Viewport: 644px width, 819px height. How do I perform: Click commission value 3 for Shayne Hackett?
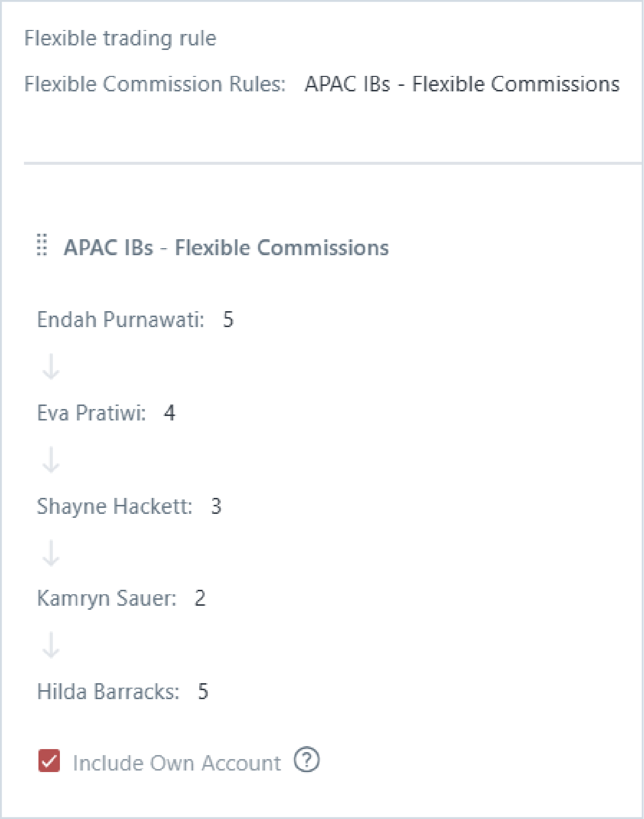216,506
